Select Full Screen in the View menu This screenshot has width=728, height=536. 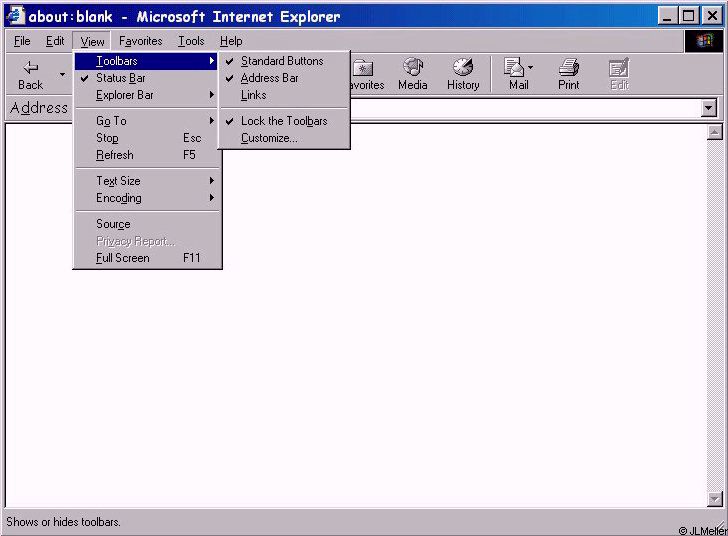(147, 258)
